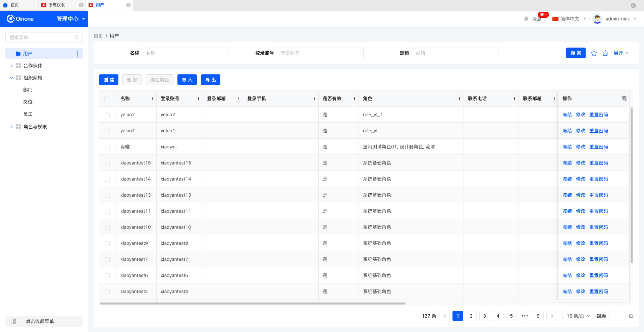Screen dimensions: 644x332
Task: Click 重置密码 for user xiaowei
Action: (599, 147)
